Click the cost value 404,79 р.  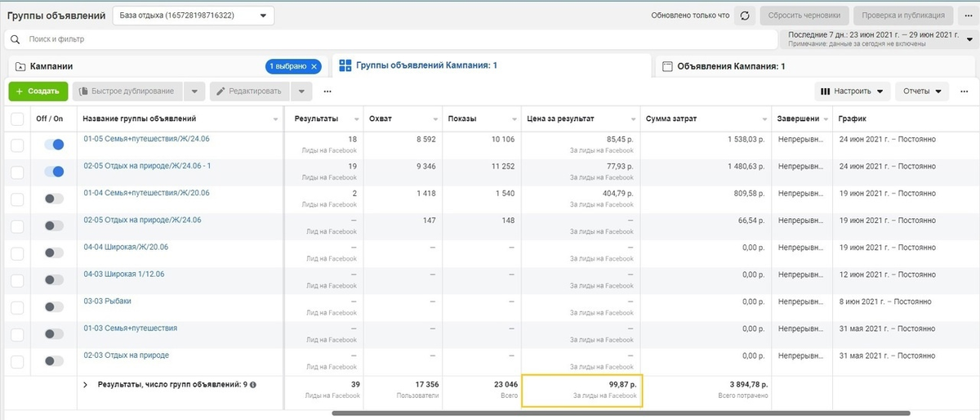tap(615, 193)
